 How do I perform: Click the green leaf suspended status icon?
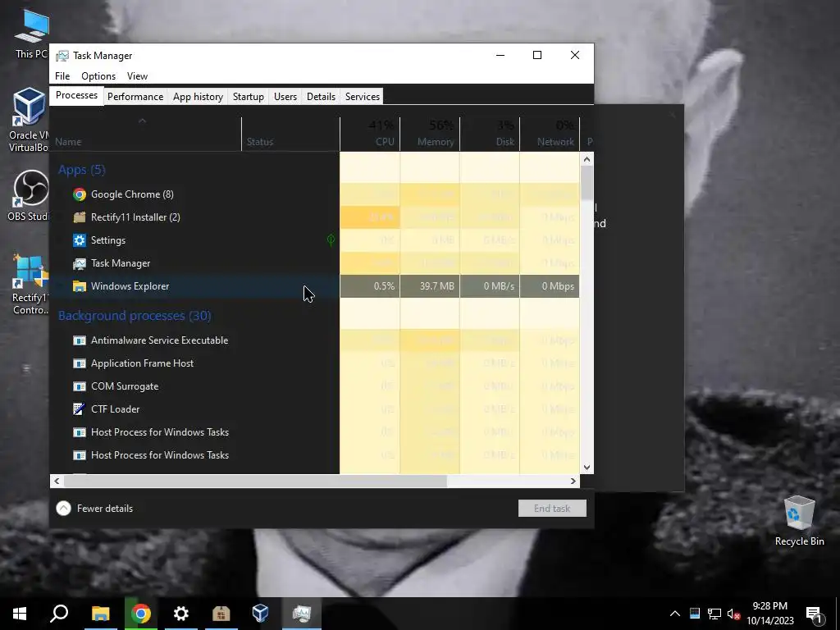coord(331,240)
